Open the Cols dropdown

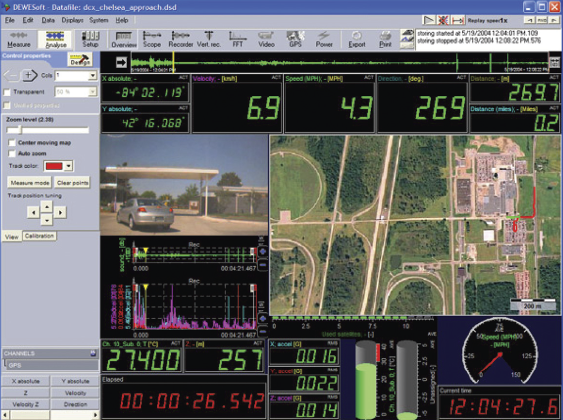click(93, 75)
